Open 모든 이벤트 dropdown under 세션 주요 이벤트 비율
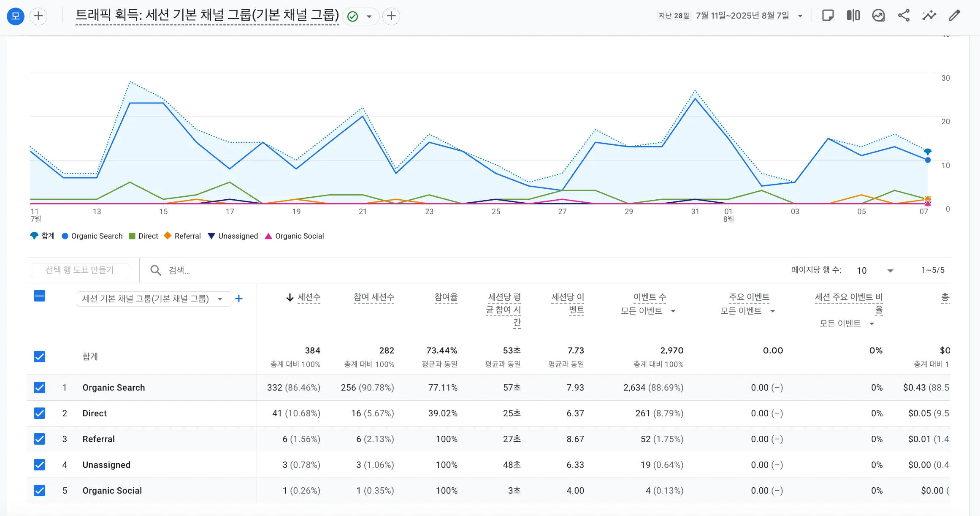The height and width of the screenshot is (516, 980). click(x=847, y=324)
